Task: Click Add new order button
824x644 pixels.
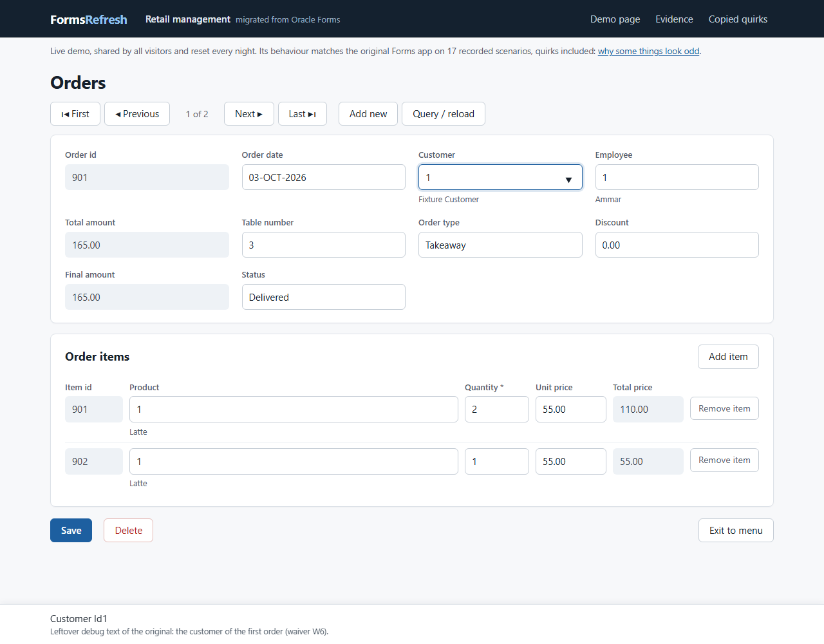Action: pyautogui.click(x=368, y=114)
